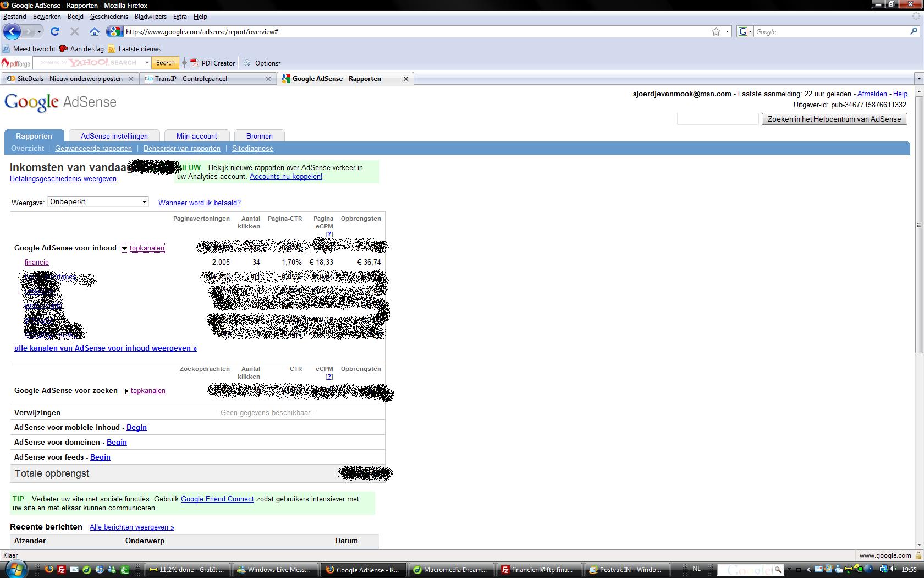Click the Google site identity icon in address bar

[114, 31]
